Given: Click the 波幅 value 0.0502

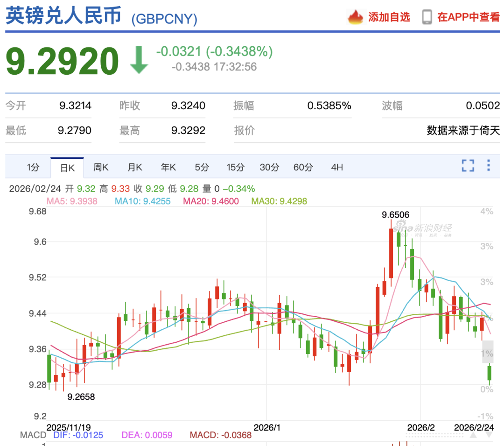Looking at the screenshot, I should (483, 106).
